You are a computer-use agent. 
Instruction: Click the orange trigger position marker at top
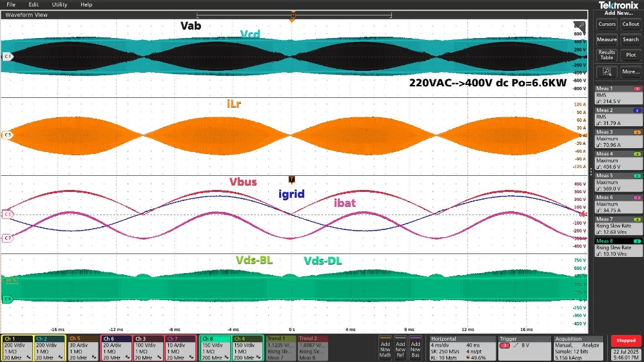(x=292, y=18)
